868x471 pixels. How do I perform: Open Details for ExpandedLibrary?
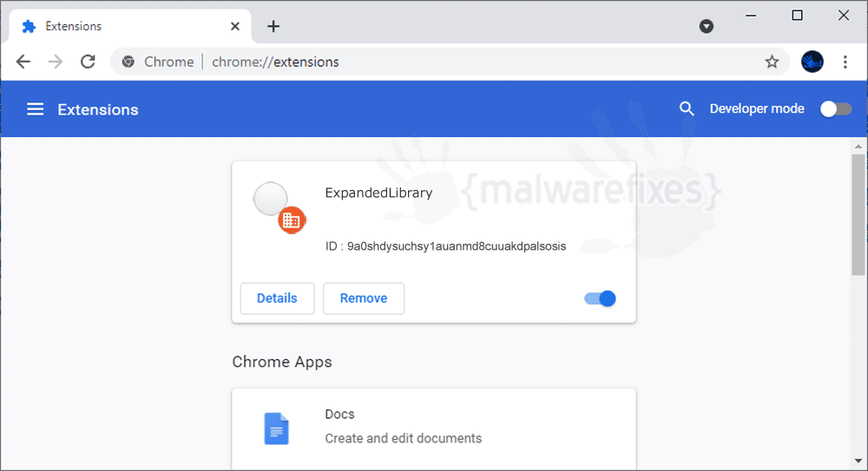click(278, 298)
